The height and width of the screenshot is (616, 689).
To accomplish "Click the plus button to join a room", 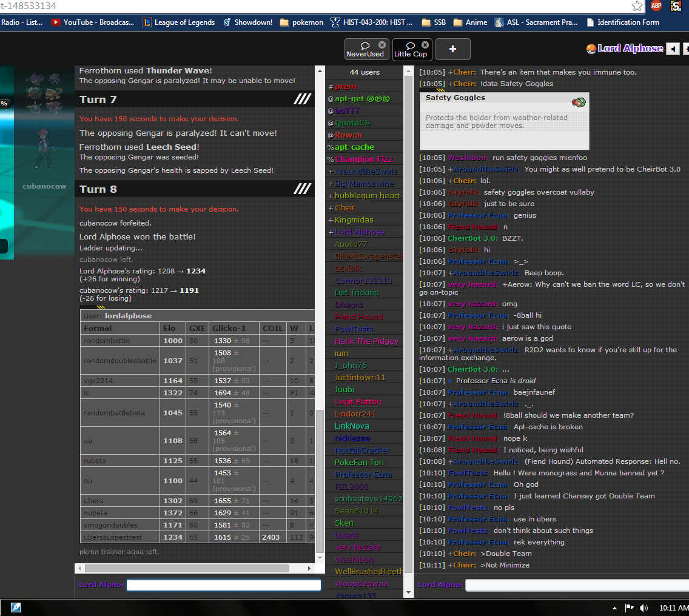I will click(452, 50).
